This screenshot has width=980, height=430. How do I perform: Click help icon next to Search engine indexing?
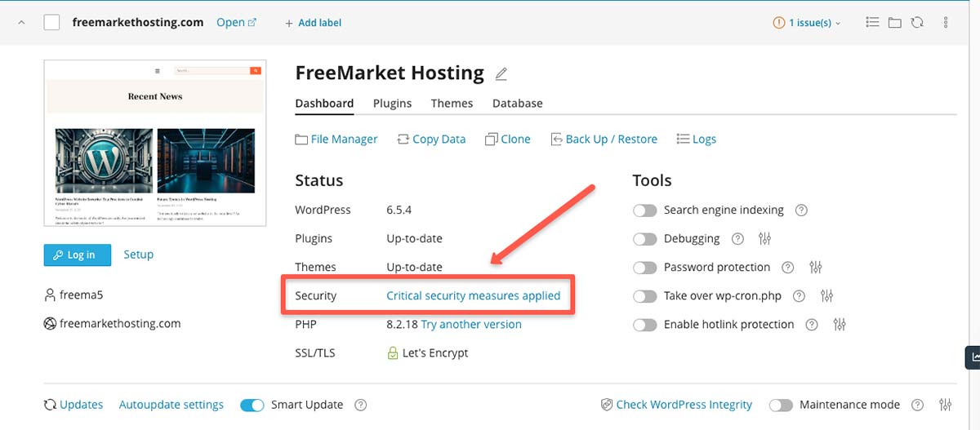click(x=801, y=211)
